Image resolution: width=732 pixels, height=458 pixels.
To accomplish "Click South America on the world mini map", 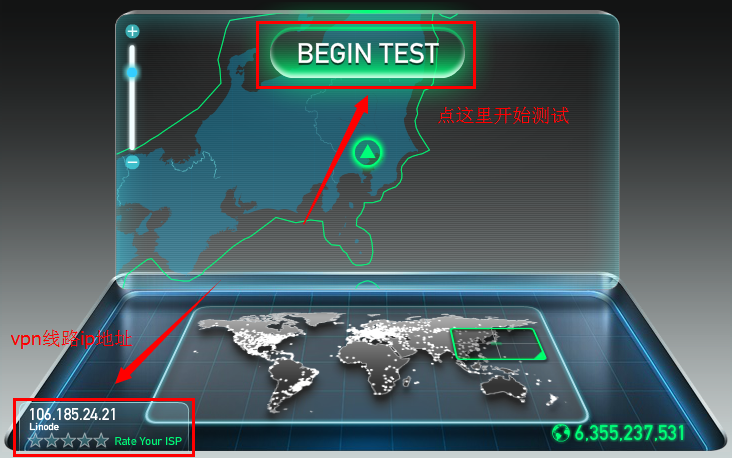I will coord(292,383).
